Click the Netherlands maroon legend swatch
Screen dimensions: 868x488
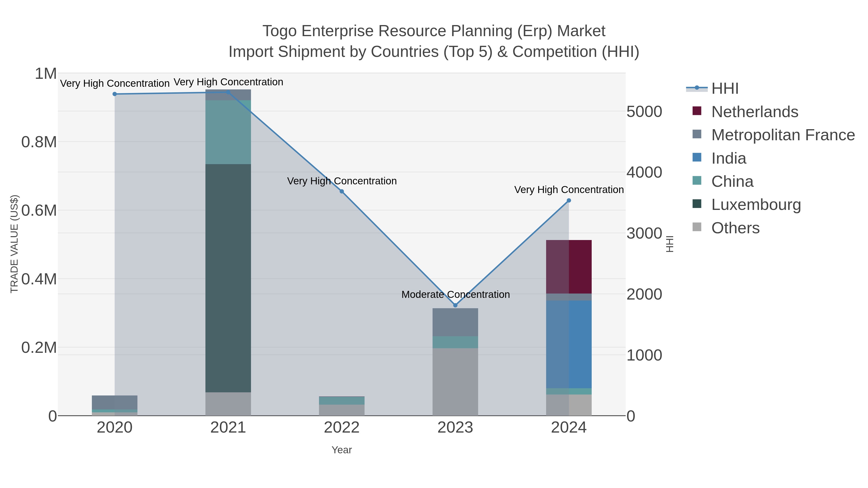[x=697, y=111]
